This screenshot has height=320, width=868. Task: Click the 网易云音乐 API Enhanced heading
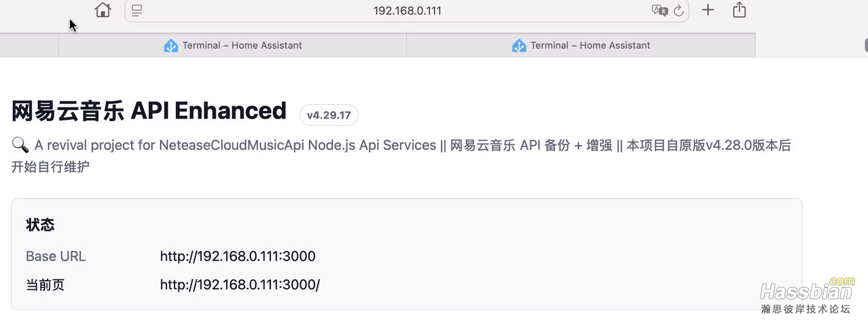coord(149,111)
